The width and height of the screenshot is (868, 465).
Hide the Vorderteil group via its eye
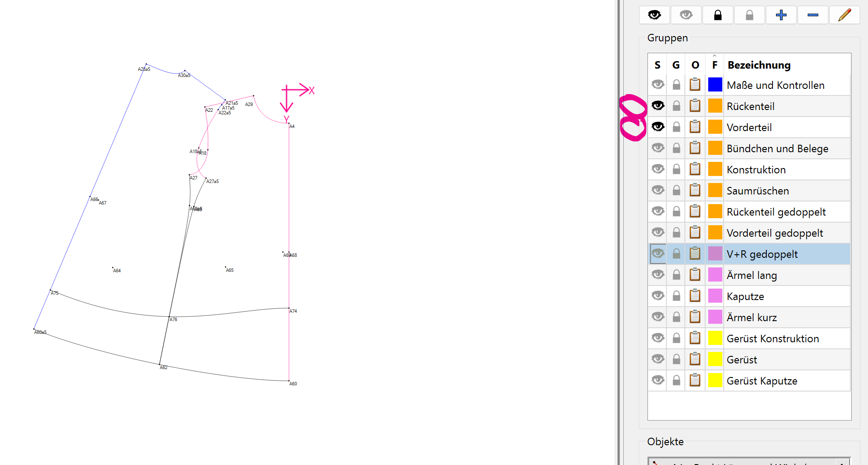click(x=658, y=127)
